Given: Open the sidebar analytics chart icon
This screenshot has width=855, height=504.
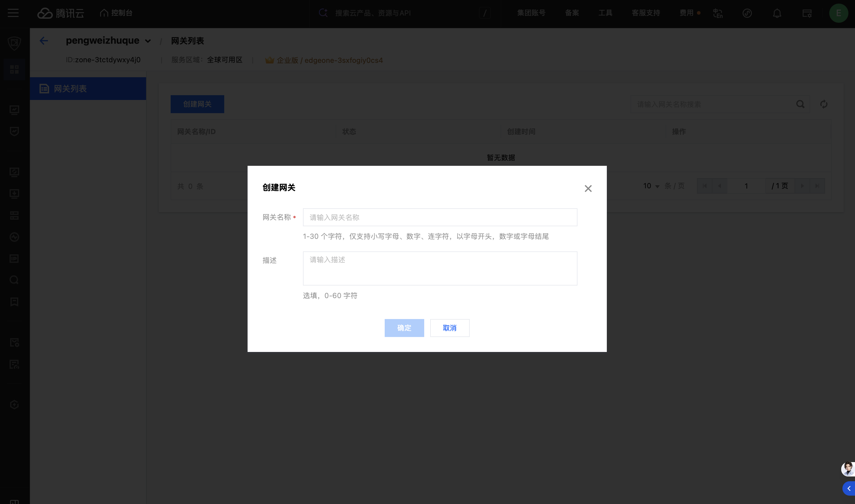Looking at the screenshot, I should pos(14,110).
